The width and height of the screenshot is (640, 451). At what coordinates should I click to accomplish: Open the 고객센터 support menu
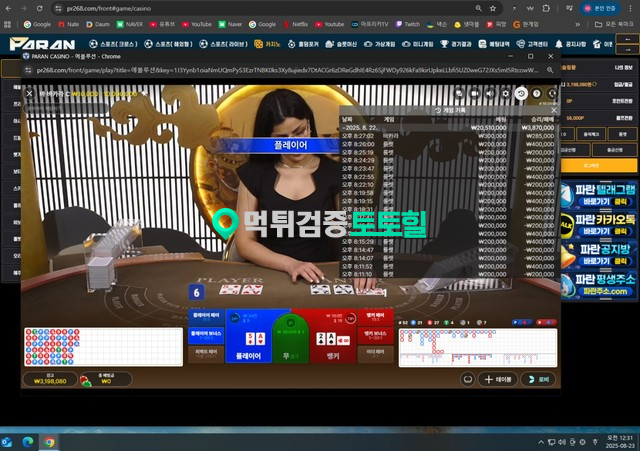532,44
